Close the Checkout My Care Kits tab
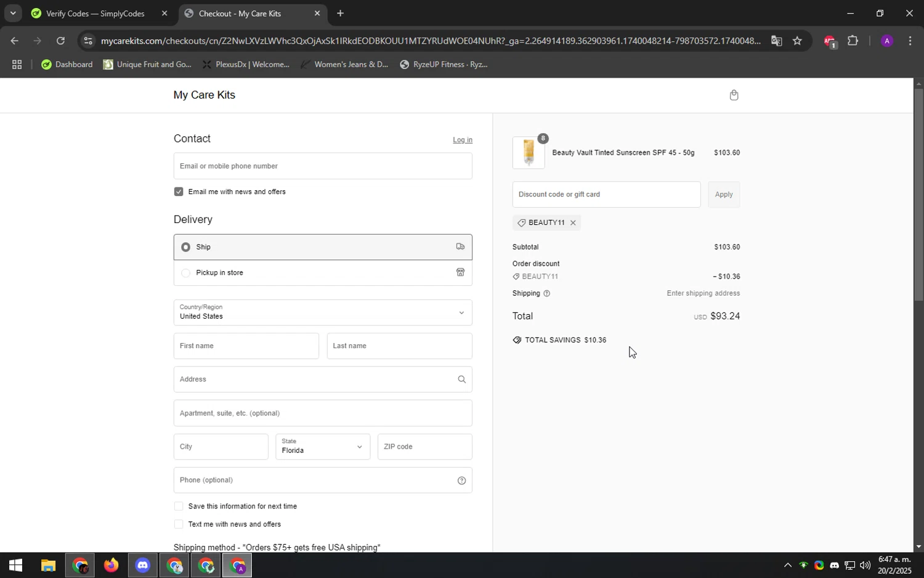This screenshot has height=578, width=924. click(317, 13)
